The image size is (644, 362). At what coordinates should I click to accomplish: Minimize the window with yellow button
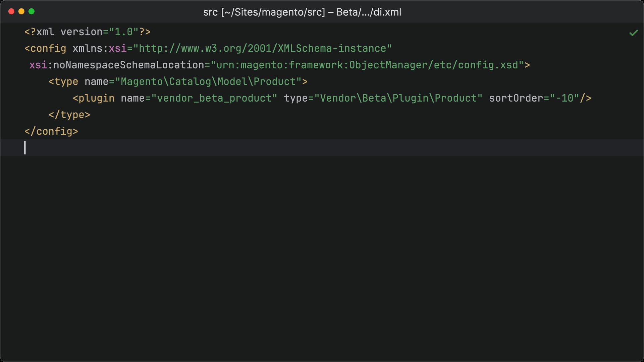tap(21, 11)
